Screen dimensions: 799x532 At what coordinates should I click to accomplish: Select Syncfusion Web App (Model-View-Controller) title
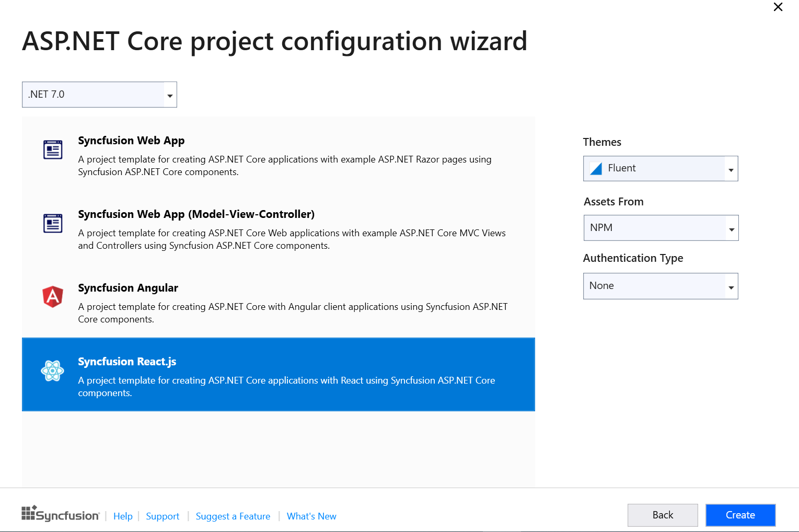click(x=196, y=214)
